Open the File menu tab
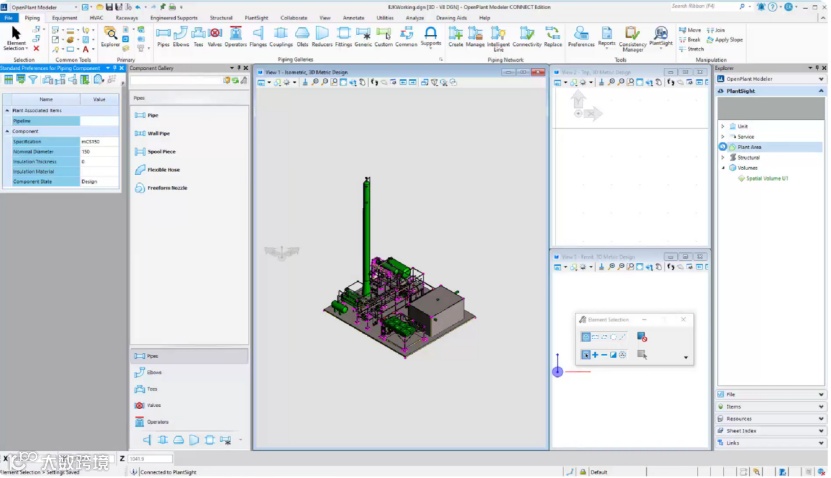The image size is (831, 478). click(x=8, y=18)
